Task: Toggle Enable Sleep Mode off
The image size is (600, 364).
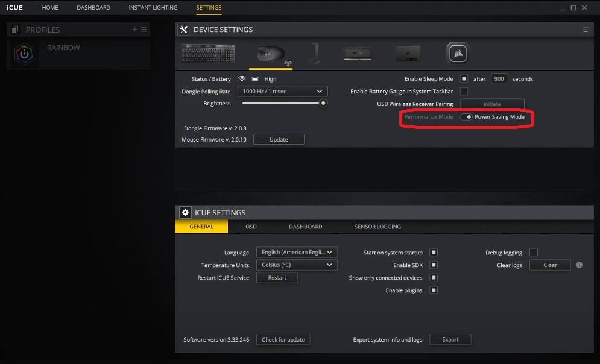Action: coord(463,78)
